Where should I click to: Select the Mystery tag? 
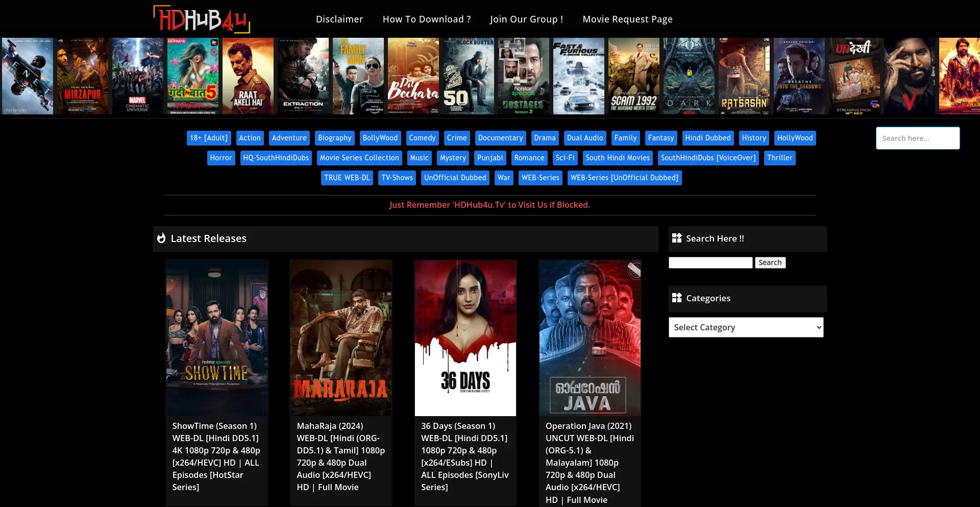pos(453,158)
